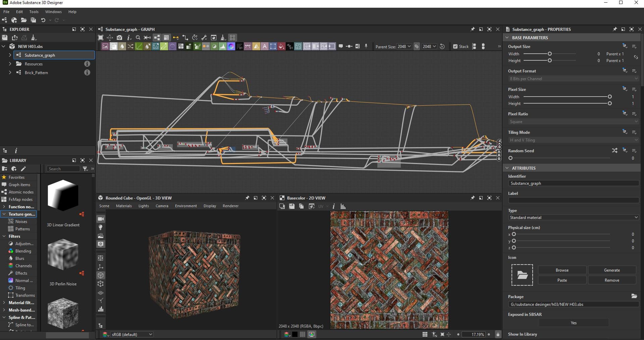This screenshot has height=340, width=644.
Task: Open the graph search magnifier tool
Action: tap(138, 38)
